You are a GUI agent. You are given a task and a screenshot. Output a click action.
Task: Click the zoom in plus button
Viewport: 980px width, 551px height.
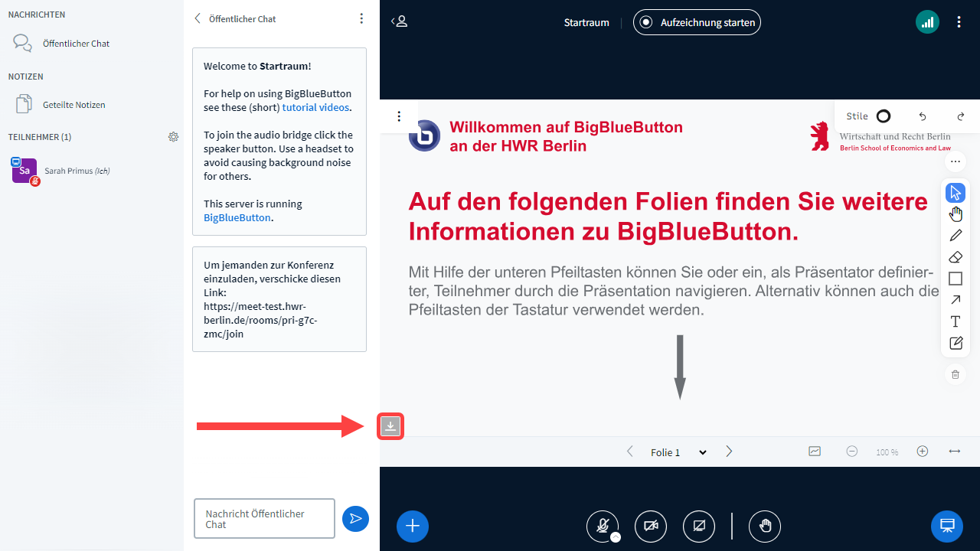[x=923, y=452]
